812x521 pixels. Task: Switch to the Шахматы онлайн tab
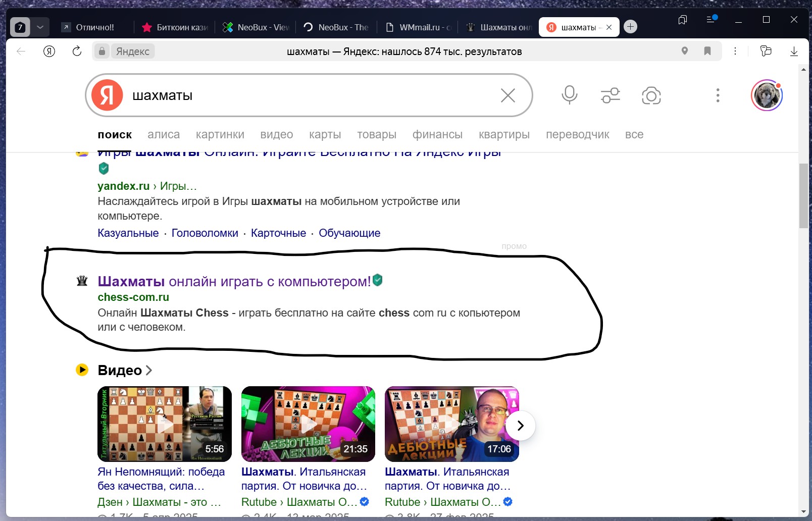498,27
